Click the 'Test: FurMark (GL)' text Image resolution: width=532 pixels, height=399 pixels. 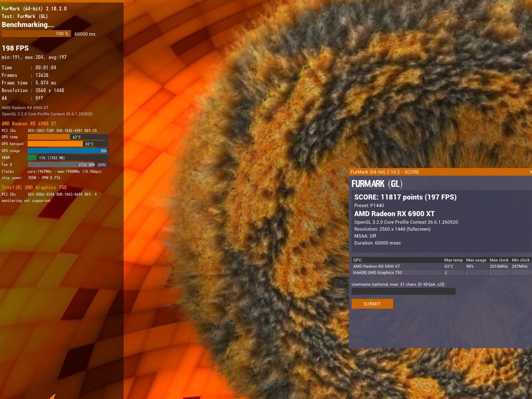pos(25,16)
